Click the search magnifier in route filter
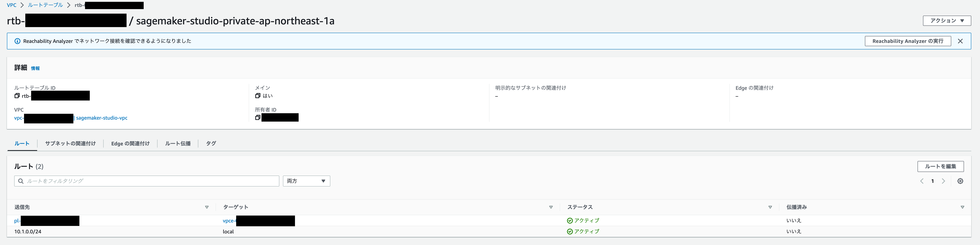The width and height of the screenshot is (980, 245). click(x=21, y=181)
